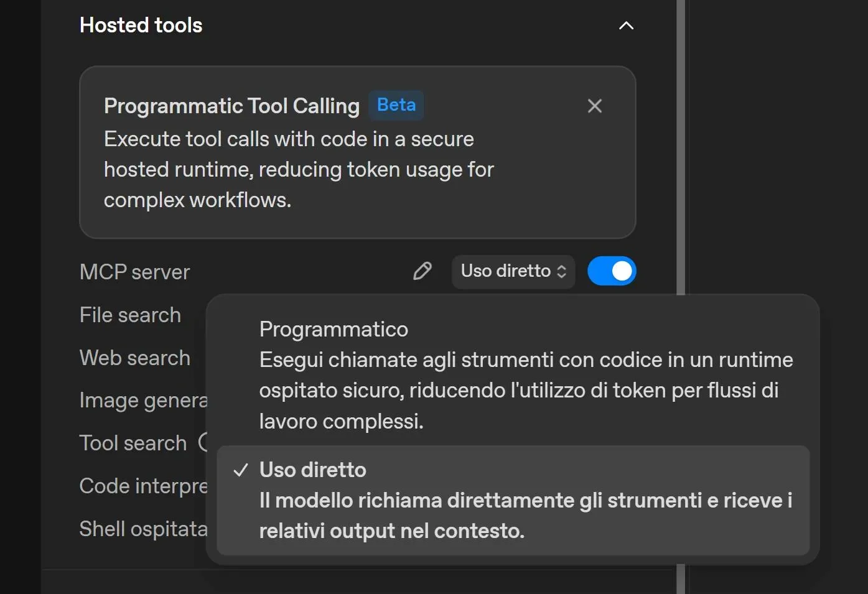
Task: Select the checked Uso diretto menu option
Action: (513, 500)
